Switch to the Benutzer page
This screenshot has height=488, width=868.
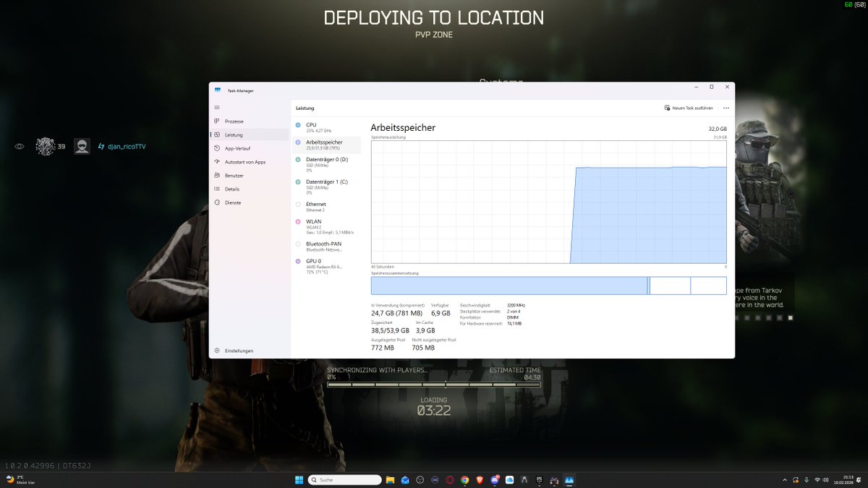pos(249,176)
